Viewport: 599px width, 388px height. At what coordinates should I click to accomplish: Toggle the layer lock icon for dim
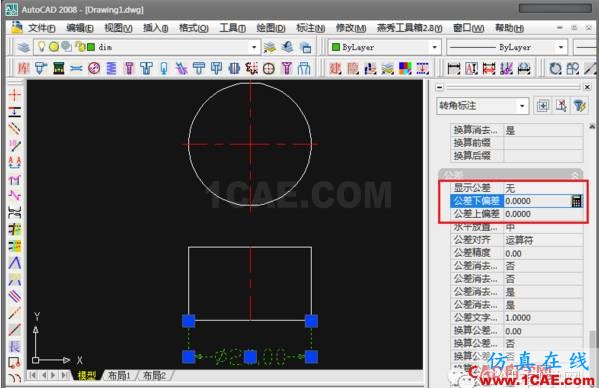pyautogui.click(x=79, y=47)
